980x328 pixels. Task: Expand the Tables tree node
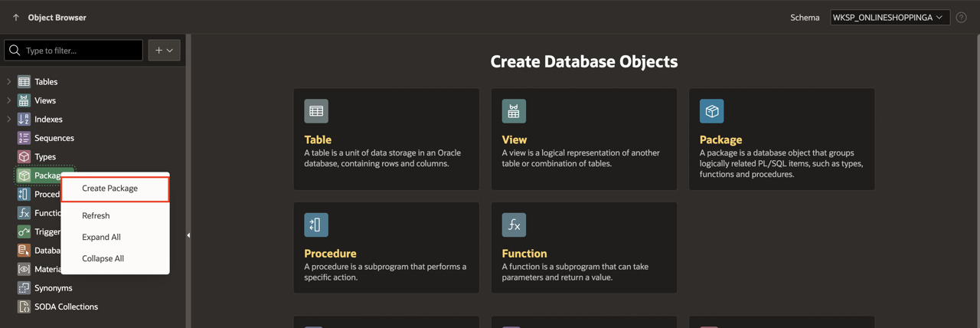coord(9,81)
